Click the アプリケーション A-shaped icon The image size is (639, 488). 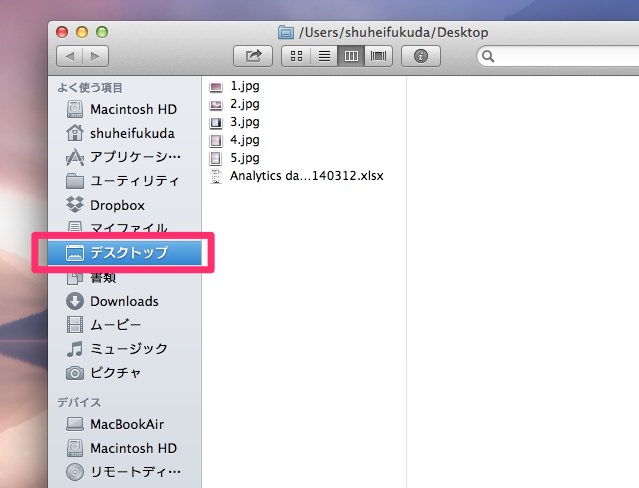pyautogui.click(x=75, y=157)
